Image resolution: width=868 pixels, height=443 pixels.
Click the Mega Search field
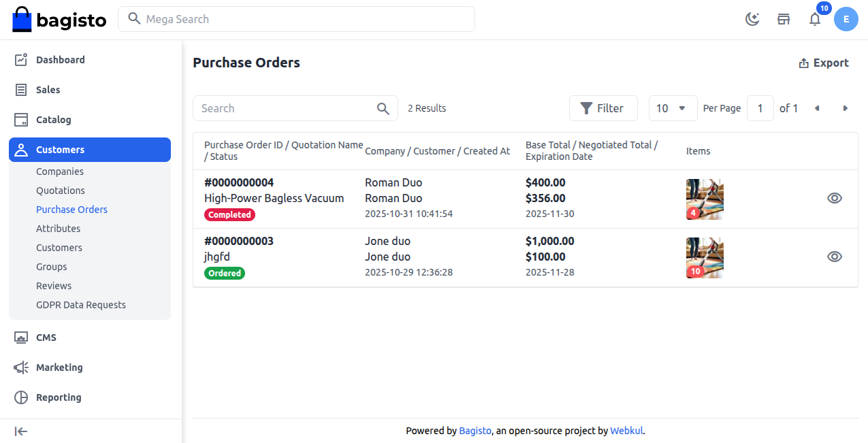point(296,19)
